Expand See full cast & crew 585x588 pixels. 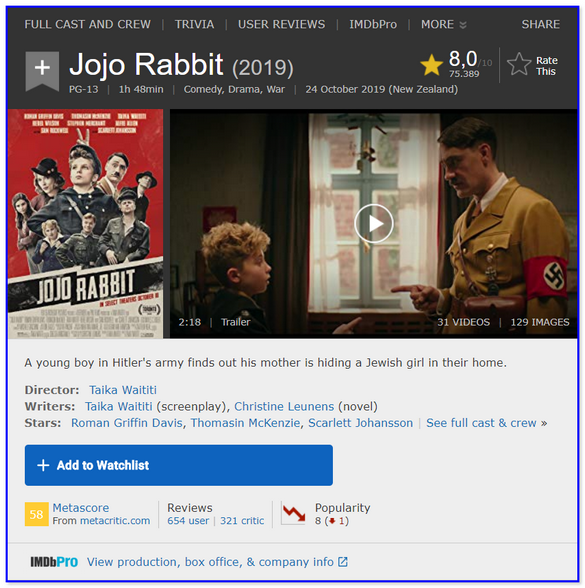coord(486,423)
